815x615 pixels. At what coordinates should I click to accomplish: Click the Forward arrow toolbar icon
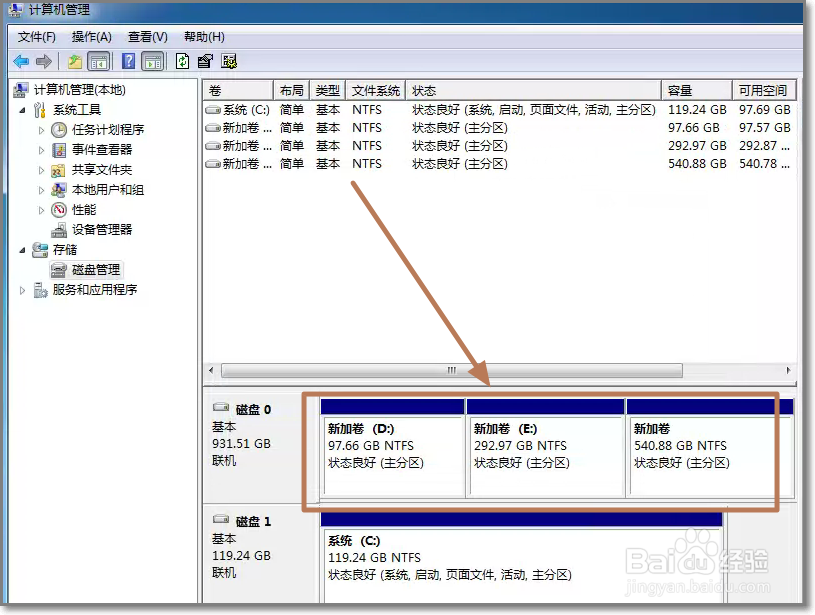[44, 62]
